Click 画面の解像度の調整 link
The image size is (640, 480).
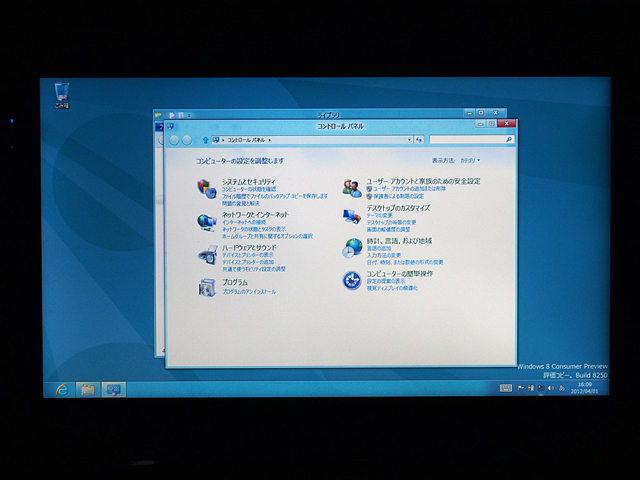[x=388, y=229]
